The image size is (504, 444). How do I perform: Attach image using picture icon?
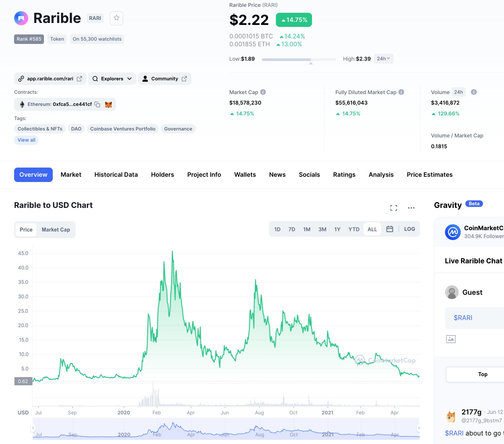pos(451,339)
